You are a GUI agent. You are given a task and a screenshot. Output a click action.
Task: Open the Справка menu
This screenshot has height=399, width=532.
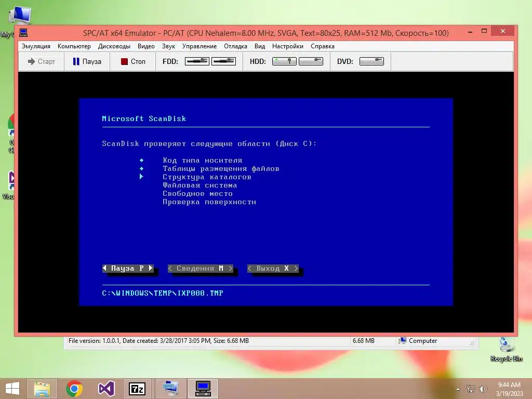(322, 46)
